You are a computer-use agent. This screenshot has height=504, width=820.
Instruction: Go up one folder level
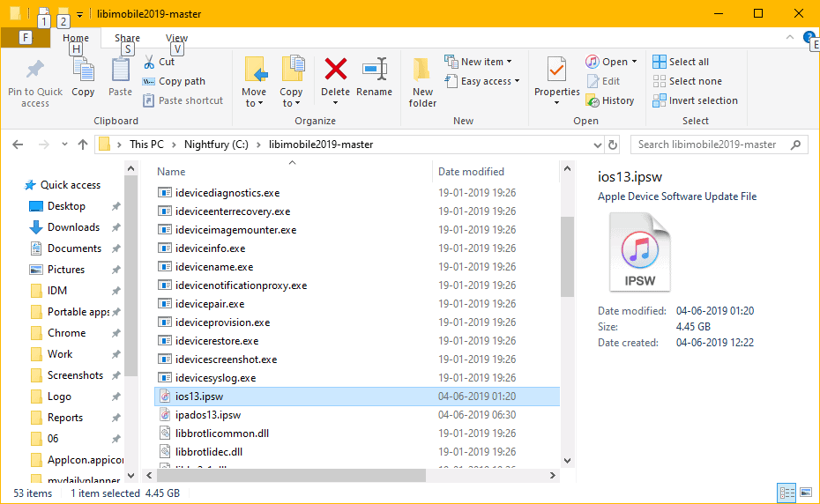point(83,145)
